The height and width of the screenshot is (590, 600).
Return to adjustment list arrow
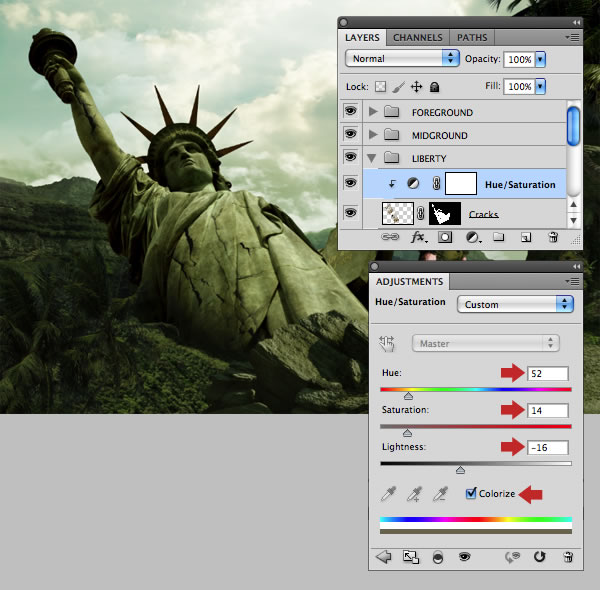[383, 557]
